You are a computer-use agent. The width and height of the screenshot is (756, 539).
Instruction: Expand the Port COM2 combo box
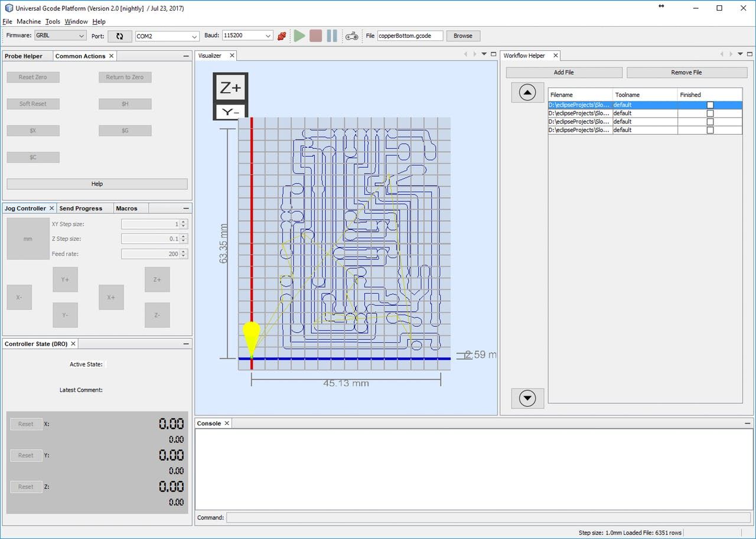click(x=167, y=36)
